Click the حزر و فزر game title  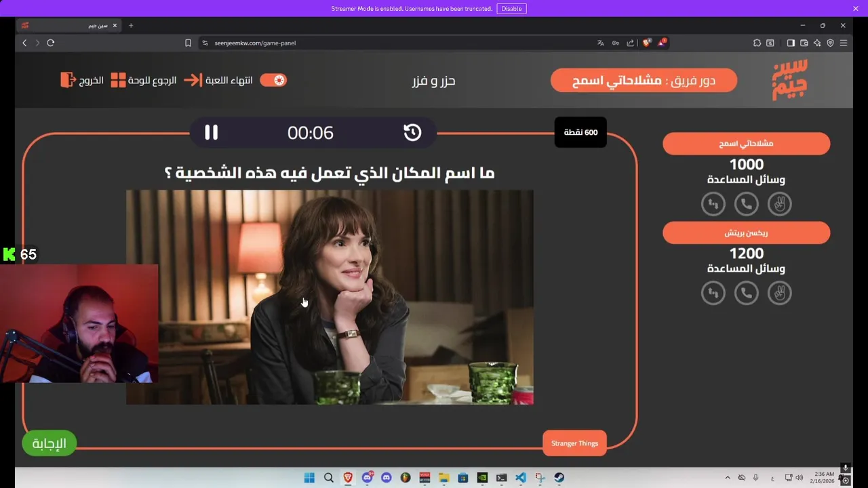(433, 81)
